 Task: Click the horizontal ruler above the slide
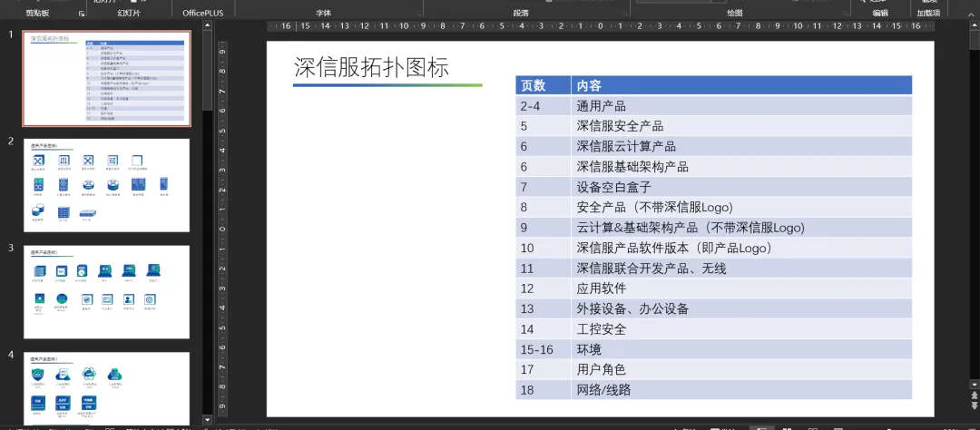[x=600, y=26]
